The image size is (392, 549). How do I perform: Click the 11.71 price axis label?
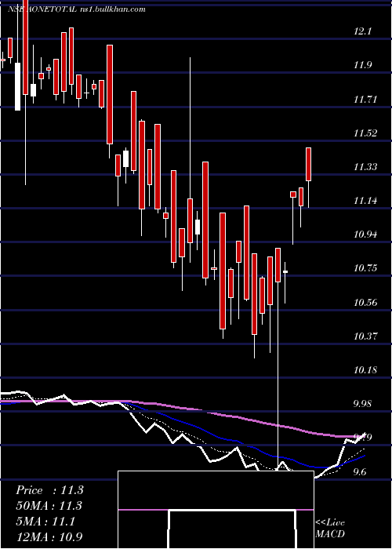tap(365, 100)
